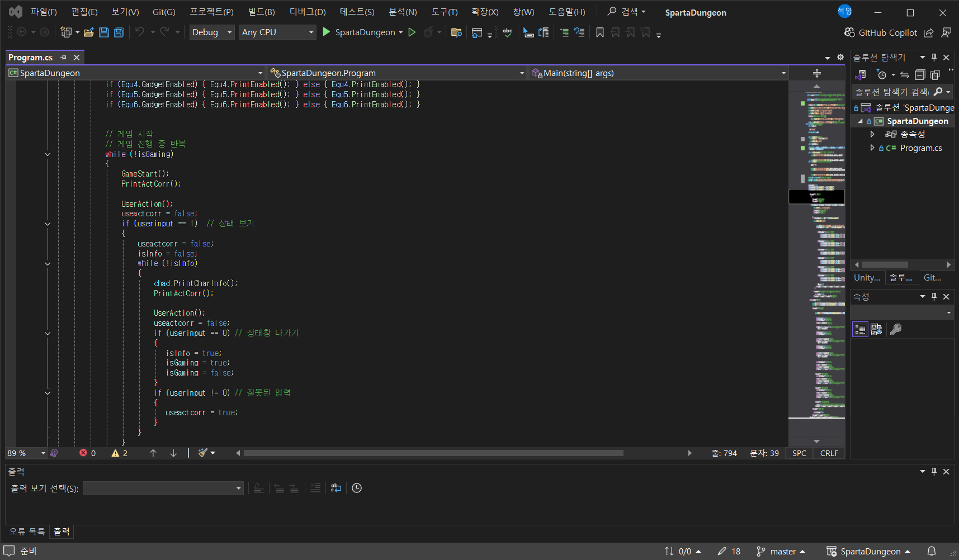Open the 파일(F) menu
Screen dimensions: 959x560
pyautogui.click(x=44, y=12)
